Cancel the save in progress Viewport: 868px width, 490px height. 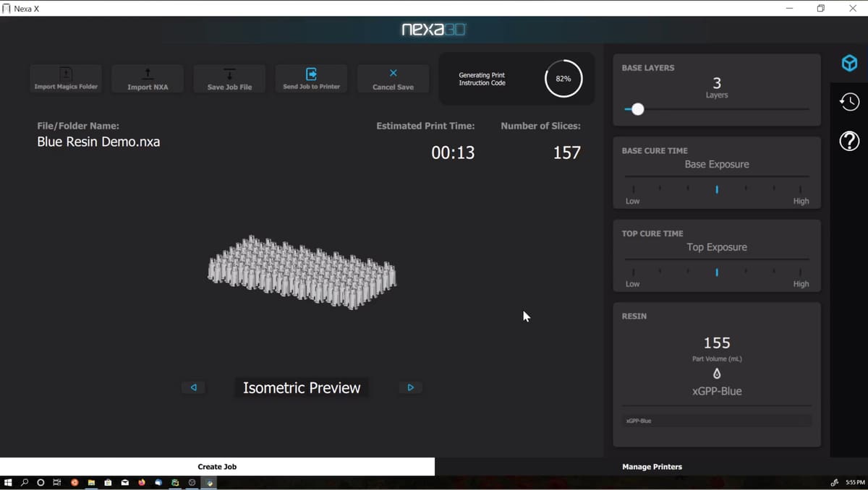393,79
